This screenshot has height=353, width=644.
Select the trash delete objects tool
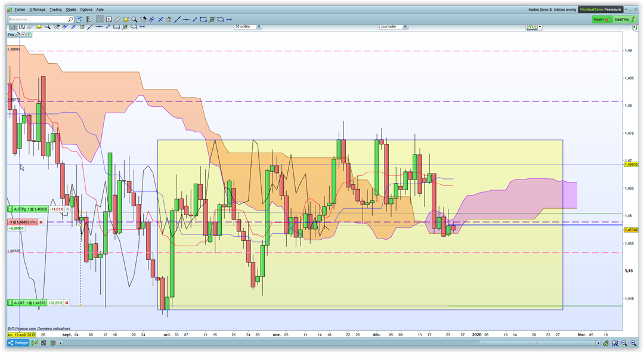(x=169, y=19)
